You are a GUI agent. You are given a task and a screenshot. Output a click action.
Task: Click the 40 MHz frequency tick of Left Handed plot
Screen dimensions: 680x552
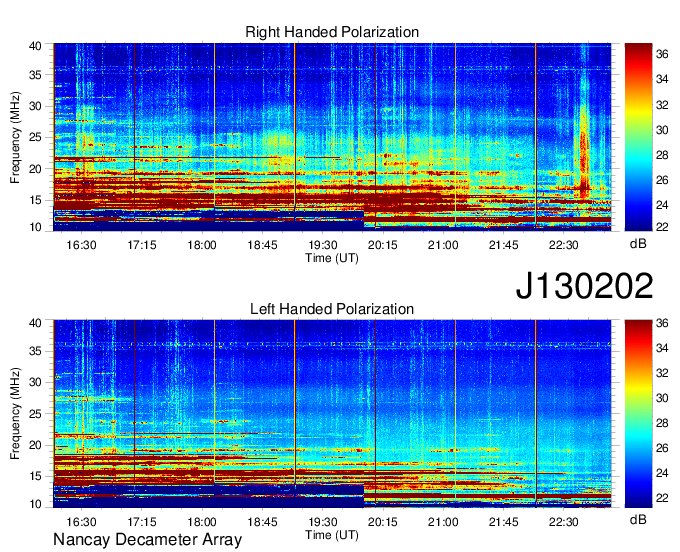[x=35, y=323]
